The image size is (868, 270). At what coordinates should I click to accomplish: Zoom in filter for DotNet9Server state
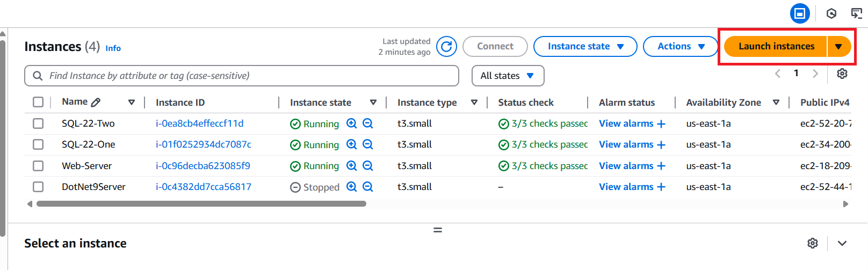click(352, 187)
